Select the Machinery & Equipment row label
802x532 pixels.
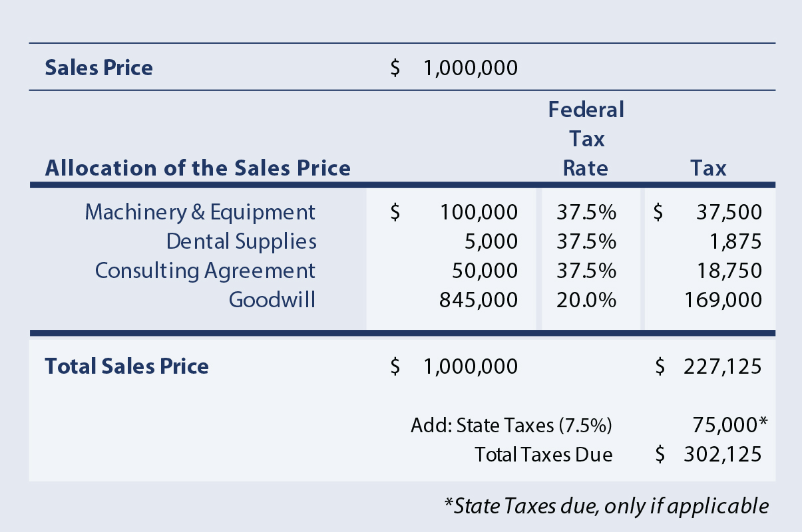tap(200, 212)
